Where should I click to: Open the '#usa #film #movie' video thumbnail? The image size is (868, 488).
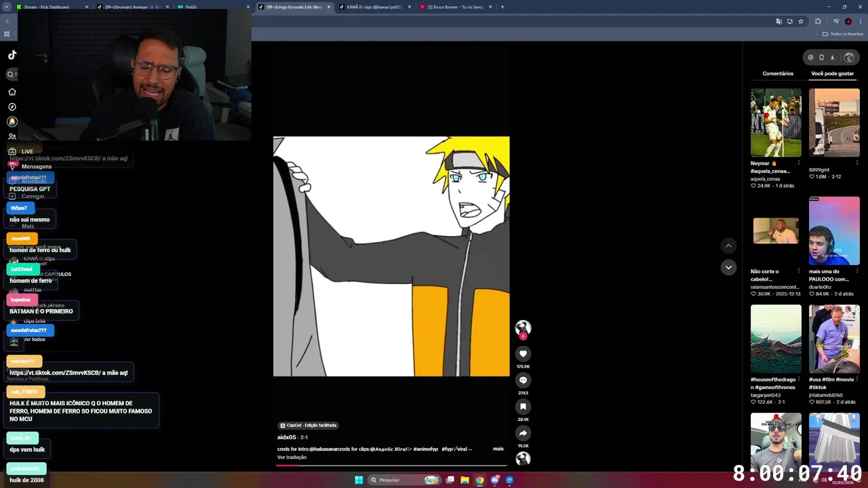[834, 339]
